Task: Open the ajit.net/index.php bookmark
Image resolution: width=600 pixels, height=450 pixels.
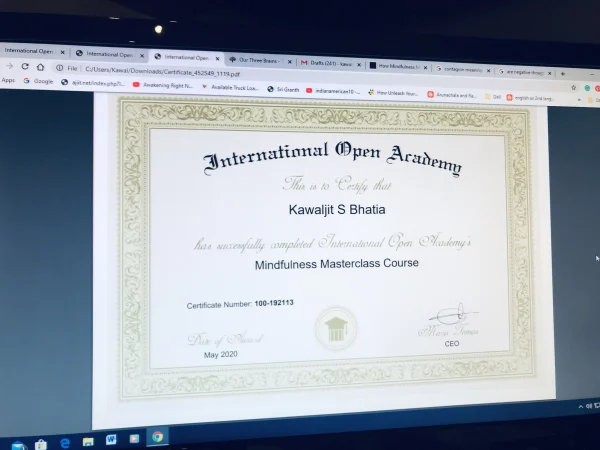Action: 93,83
